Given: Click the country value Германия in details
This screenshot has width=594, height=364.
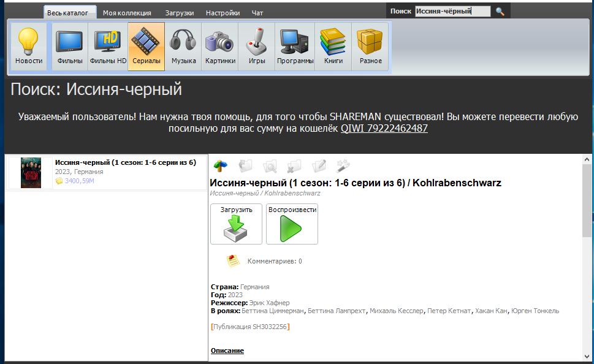Looking at the screenshot, I should 254,287.
